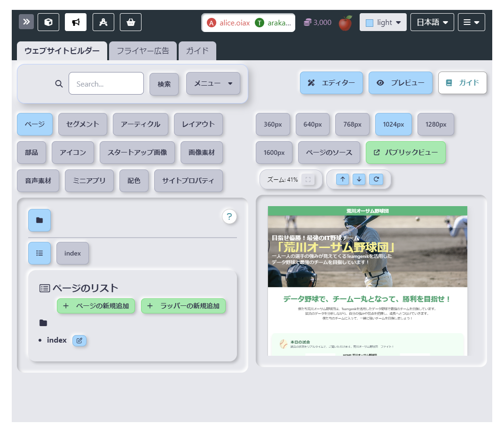Open the hamburger menu dropdown
This screenshot has width=504, height=432.
[471, 22]
